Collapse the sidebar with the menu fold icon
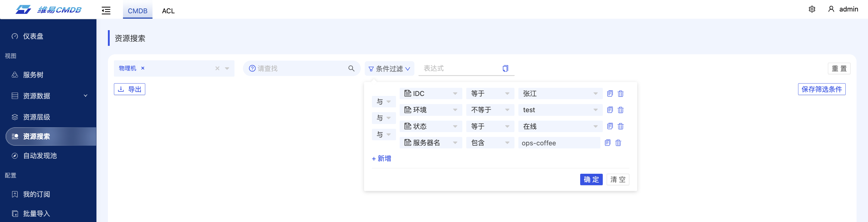 pos(106,11)
